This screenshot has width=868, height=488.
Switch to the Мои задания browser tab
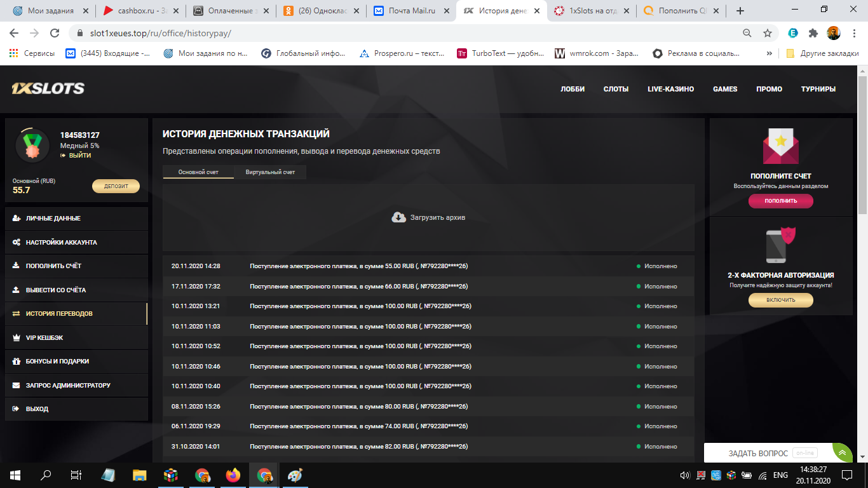pyautogui.click(x=50, y=11)
